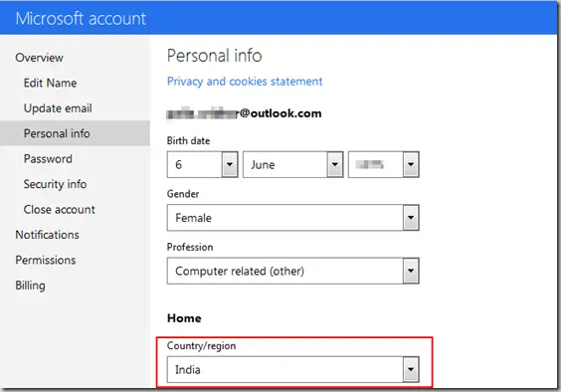Click the Microsoft account header title
Viewport: 561px width, 392px height.
pos(81,18)
